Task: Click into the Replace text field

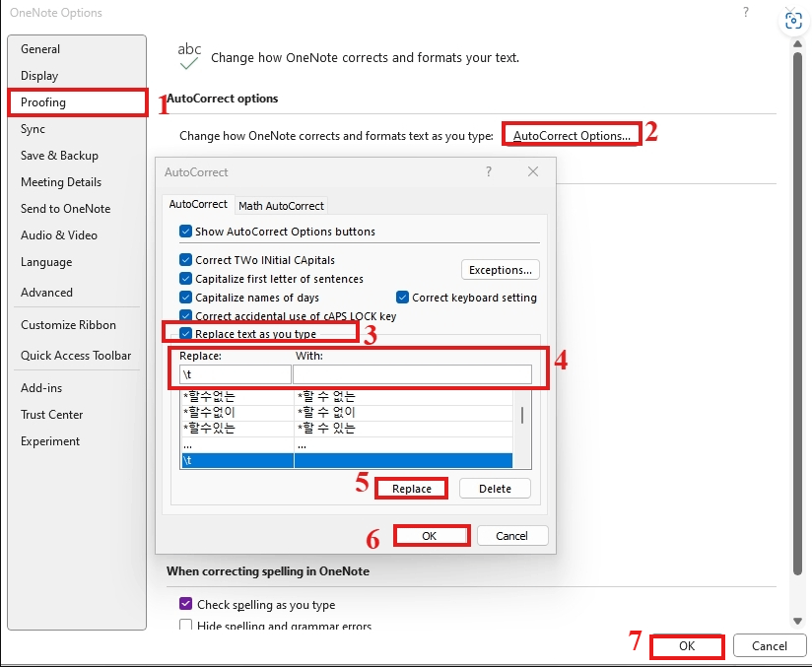Action: (x=236, y=374)
